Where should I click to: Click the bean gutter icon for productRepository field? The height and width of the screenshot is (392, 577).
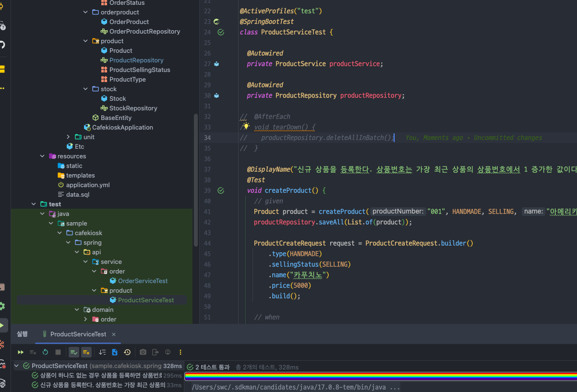point(216,95)
